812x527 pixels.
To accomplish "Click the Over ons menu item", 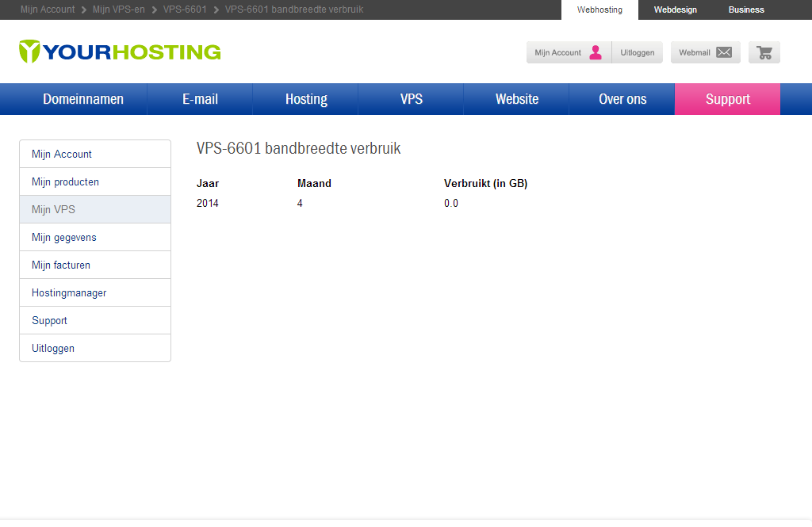I will tap(622, 99).
